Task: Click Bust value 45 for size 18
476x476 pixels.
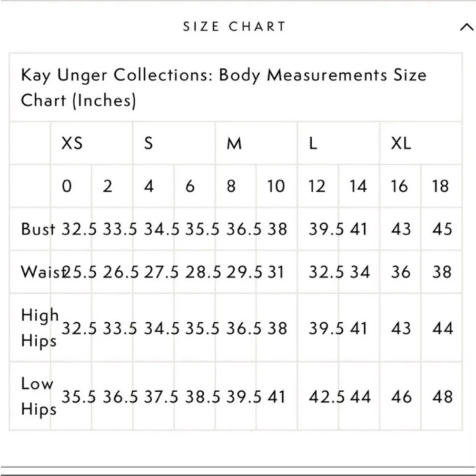Action: [442, 229]
